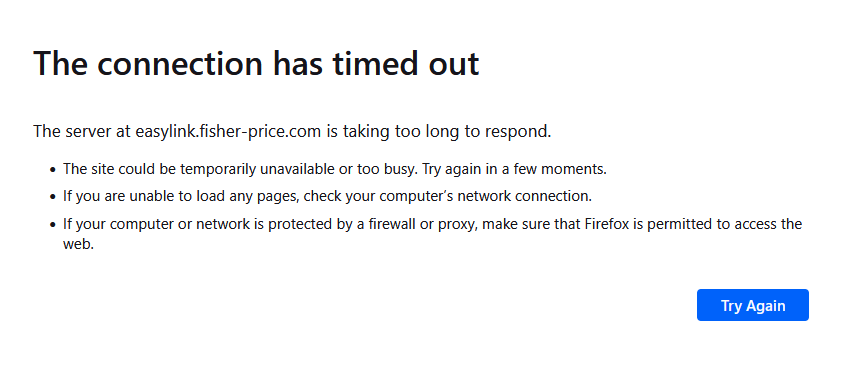The image size is (851, 377).
Task: Click the "The connection has timed out" heading
Action: [x=256, y=63]
